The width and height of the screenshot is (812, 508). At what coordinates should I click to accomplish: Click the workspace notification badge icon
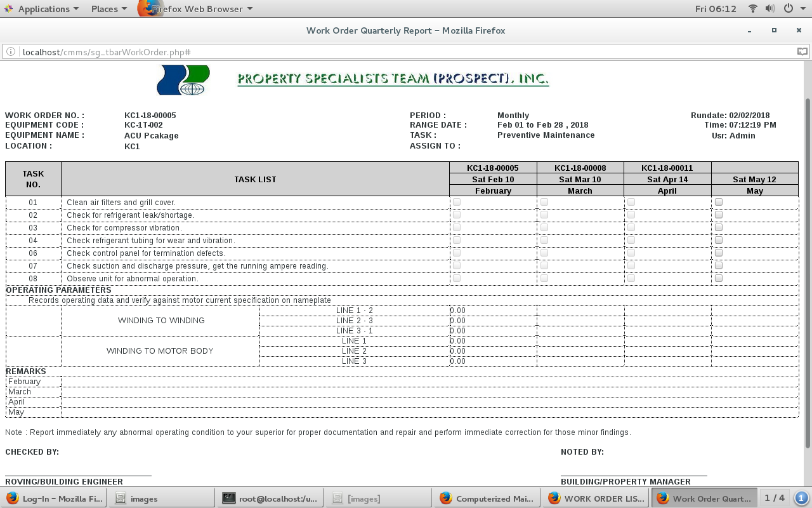[x=801, y=498]
